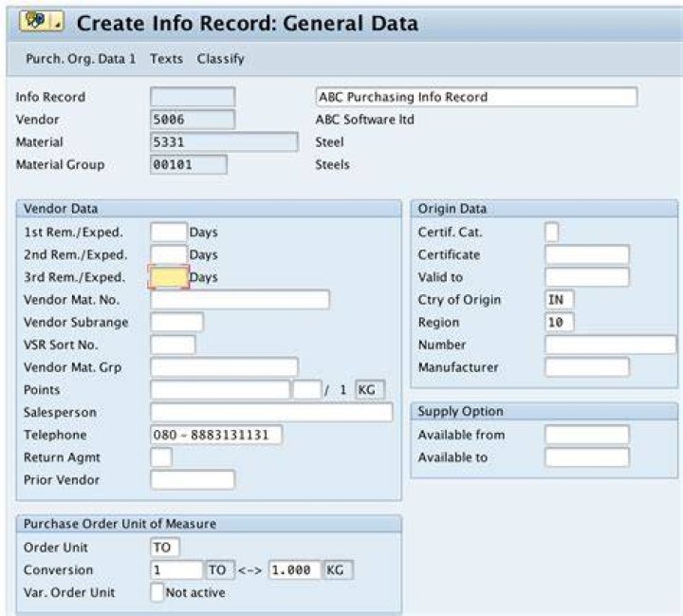Click the Points value field
Image resolution: width=683 pixels, height=616 pixels.
[x=220, y=390]
